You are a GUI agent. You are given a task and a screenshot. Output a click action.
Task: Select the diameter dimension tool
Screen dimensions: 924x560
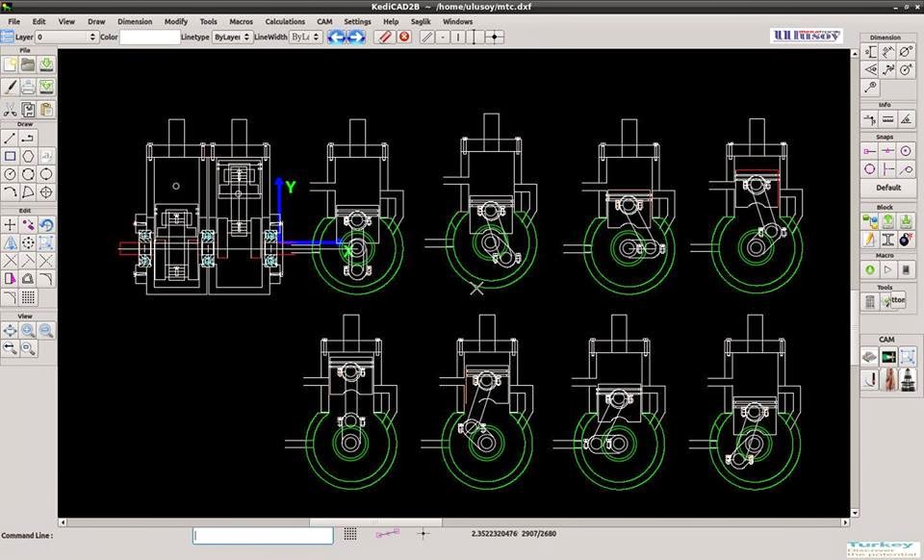906,52
